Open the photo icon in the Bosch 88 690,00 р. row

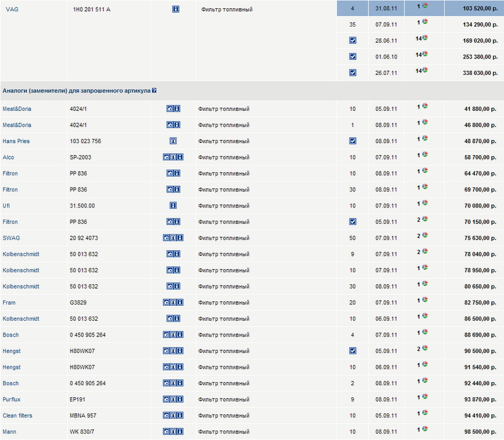tap(166, 335)
